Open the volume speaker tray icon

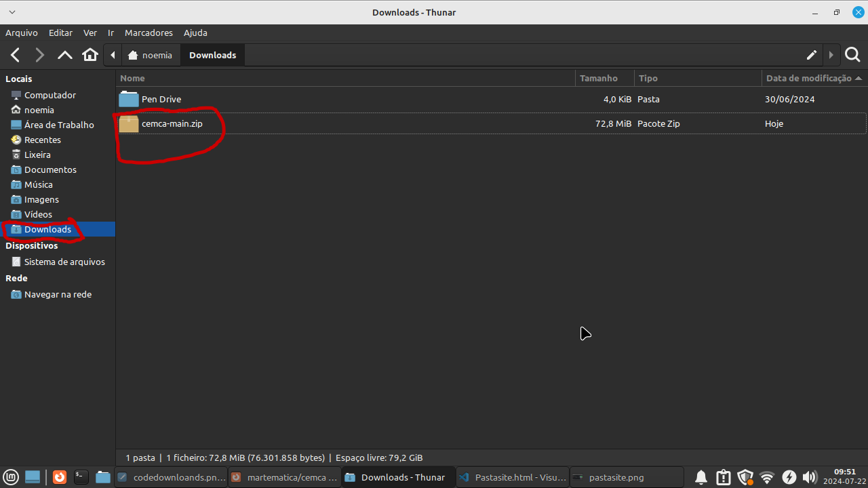pyautogui.click(x=809, y=477)
